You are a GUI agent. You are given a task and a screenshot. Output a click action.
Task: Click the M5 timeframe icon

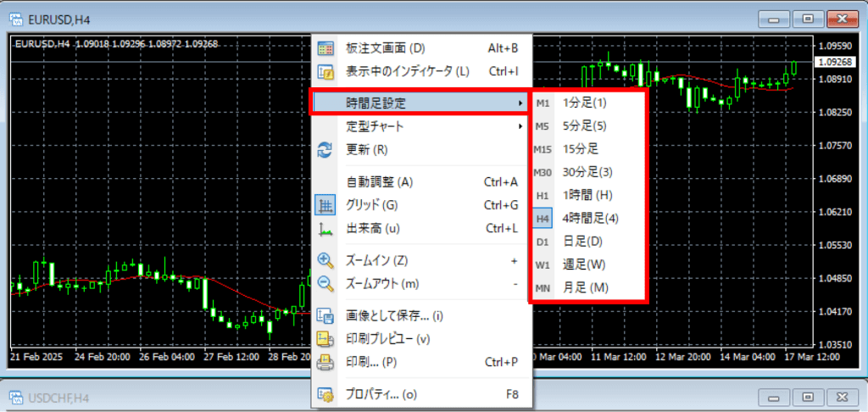click(x=543, y=126)
